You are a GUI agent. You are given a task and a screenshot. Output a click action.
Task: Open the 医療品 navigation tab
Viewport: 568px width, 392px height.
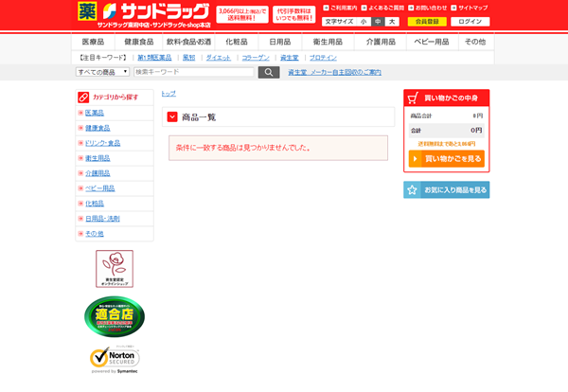93,42
